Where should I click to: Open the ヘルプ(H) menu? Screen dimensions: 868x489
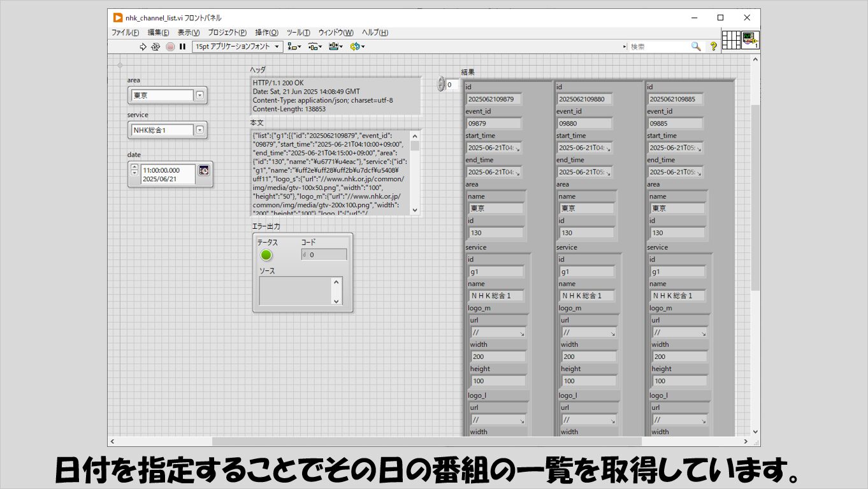coord(375,33)
